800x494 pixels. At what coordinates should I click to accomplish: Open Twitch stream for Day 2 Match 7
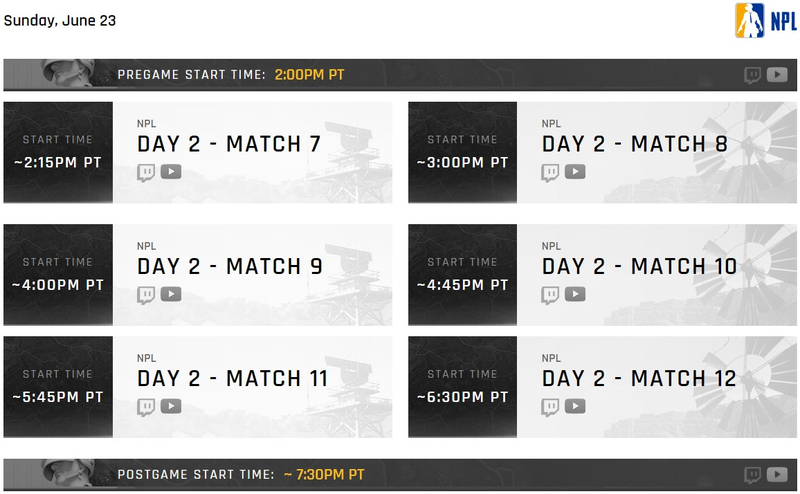pyautogui.click(x=146, y=172)
